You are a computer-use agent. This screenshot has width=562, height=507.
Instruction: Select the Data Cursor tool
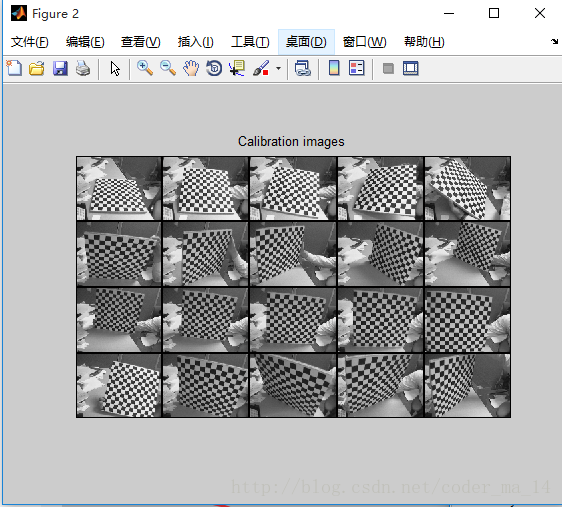237,68
